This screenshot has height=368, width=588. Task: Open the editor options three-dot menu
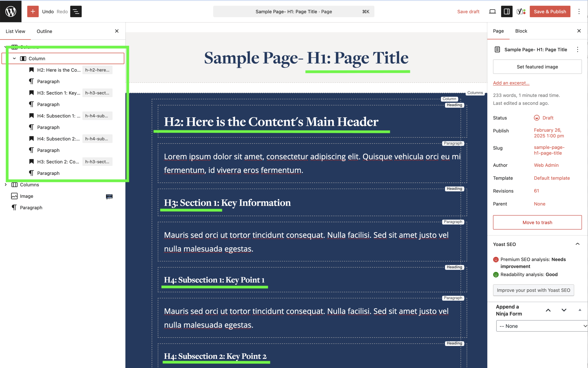point(579,11)
